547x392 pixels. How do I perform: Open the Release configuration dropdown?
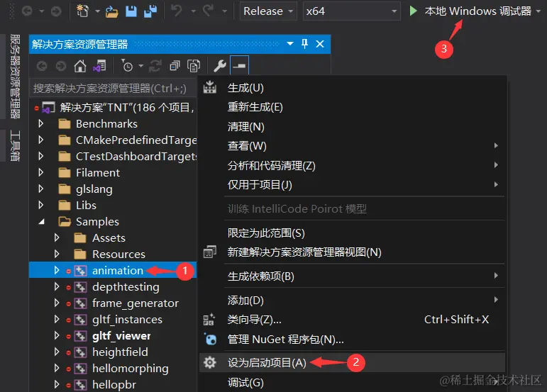[268, 11]
